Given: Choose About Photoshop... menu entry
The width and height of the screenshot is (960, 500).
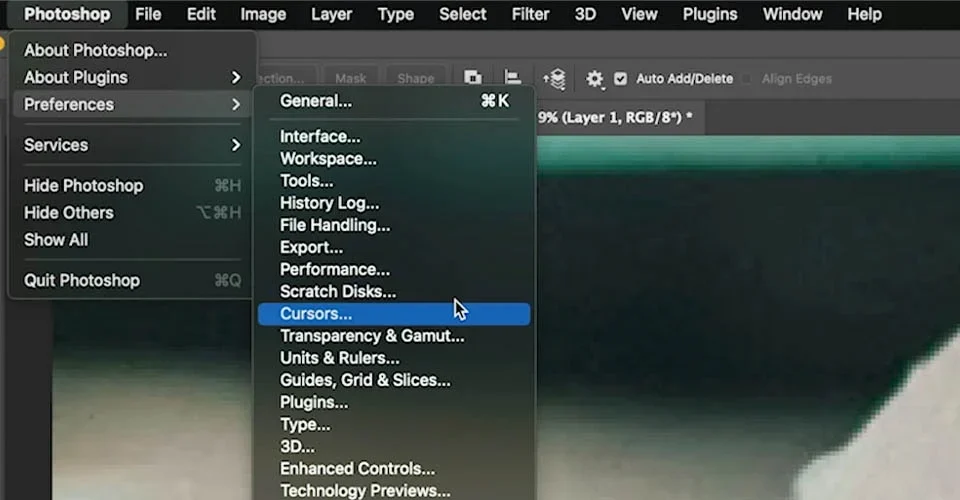Looking at the screenshot, I should [132, 50].
